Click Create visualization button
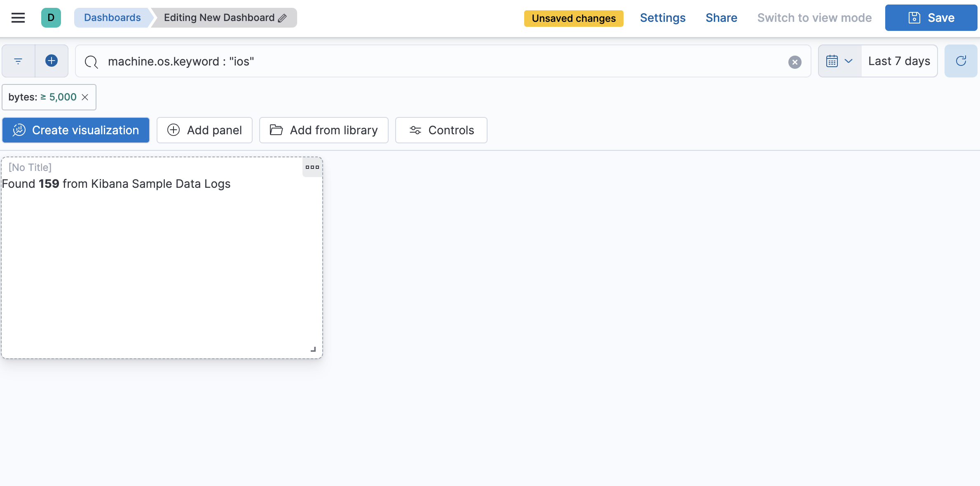The image size is (980, 486). coord(76,130)
